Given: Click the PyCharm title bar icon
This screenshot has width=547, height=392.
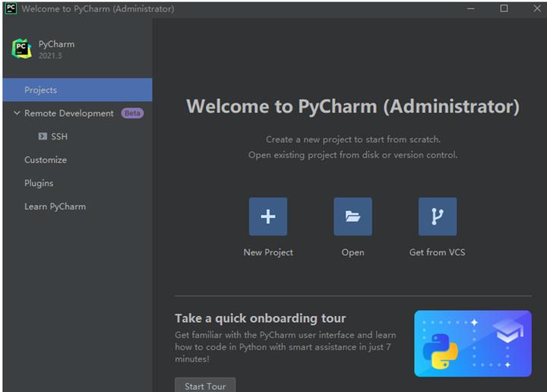Looking at the screenshot, I should 11,8.
